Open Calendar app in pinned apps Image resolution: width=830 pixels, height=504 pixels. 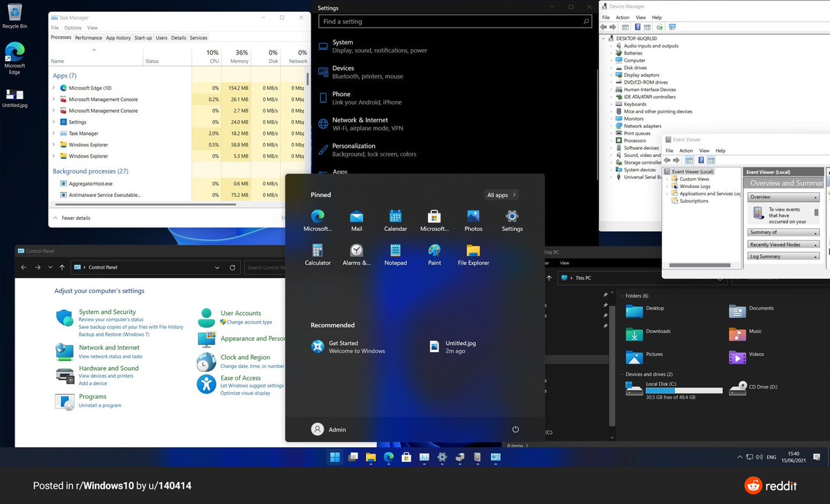click(395, 221)
